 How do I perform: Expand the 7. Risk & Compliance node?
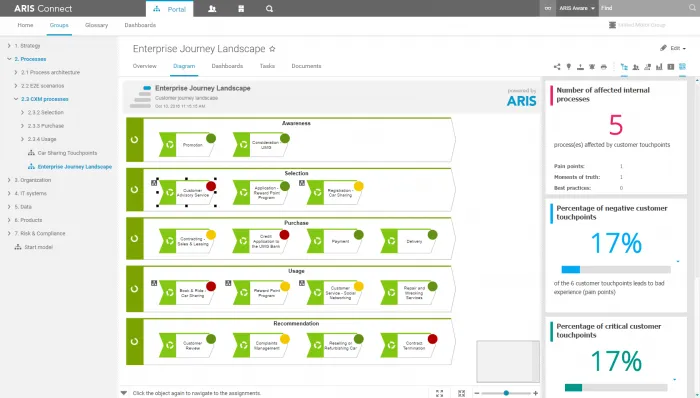(x=9, y=233)
